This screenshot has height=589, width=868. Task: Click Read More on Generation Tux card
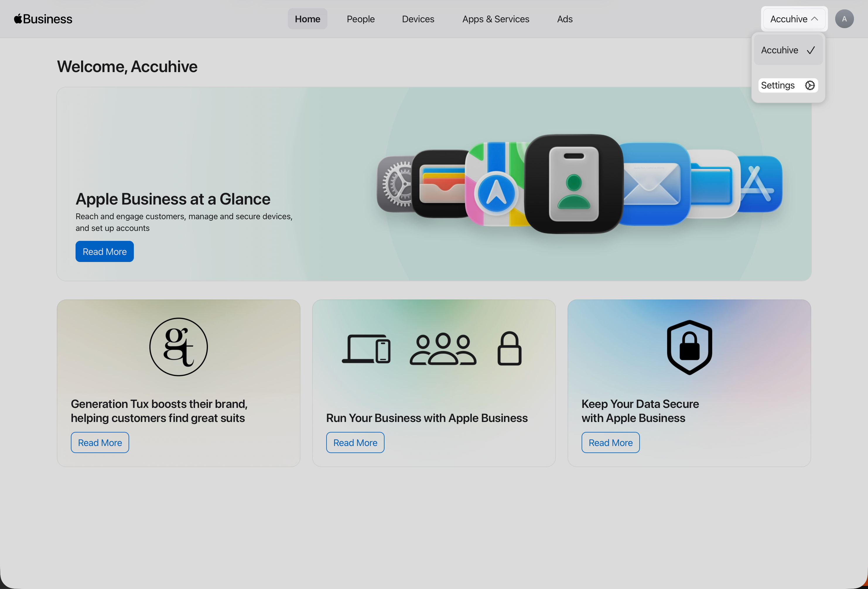click(100, 442)
